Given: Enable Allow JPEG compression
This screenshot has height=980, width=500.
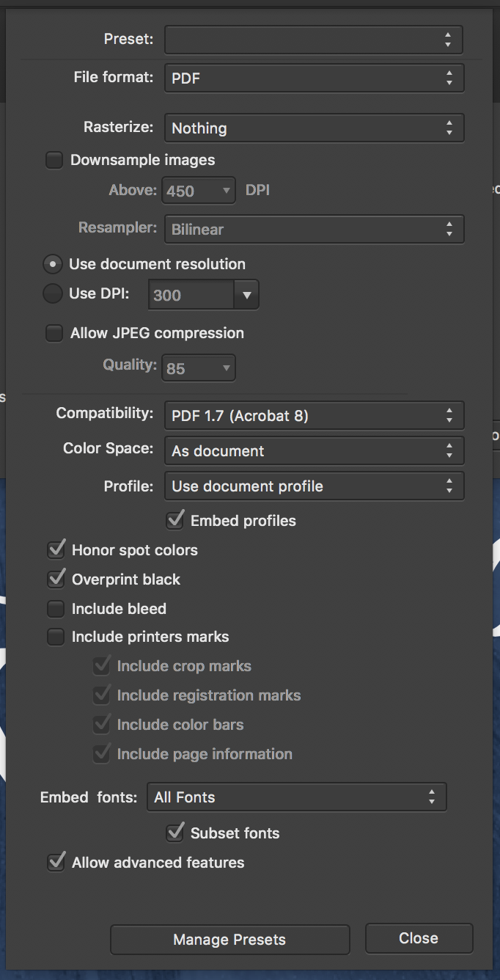Looking at the screenshot, I should (x=54, y=332).
